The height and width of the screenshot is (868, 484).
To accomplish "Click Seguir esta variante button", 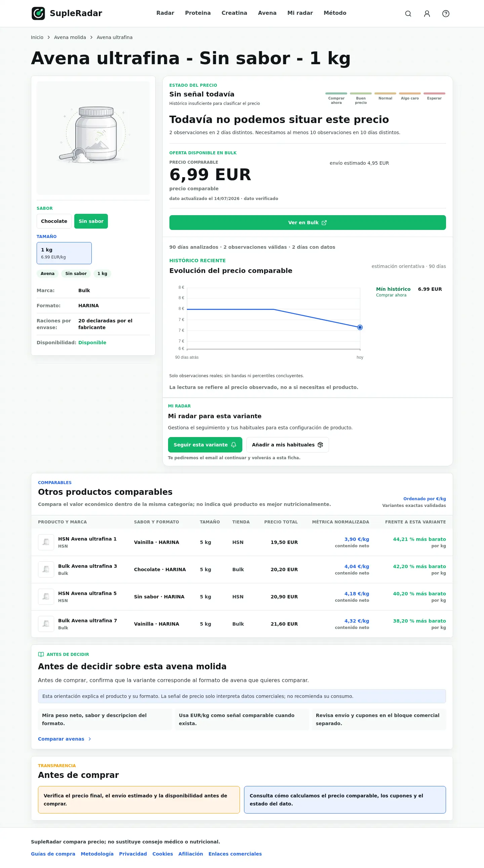I will [x=205, y=445].
